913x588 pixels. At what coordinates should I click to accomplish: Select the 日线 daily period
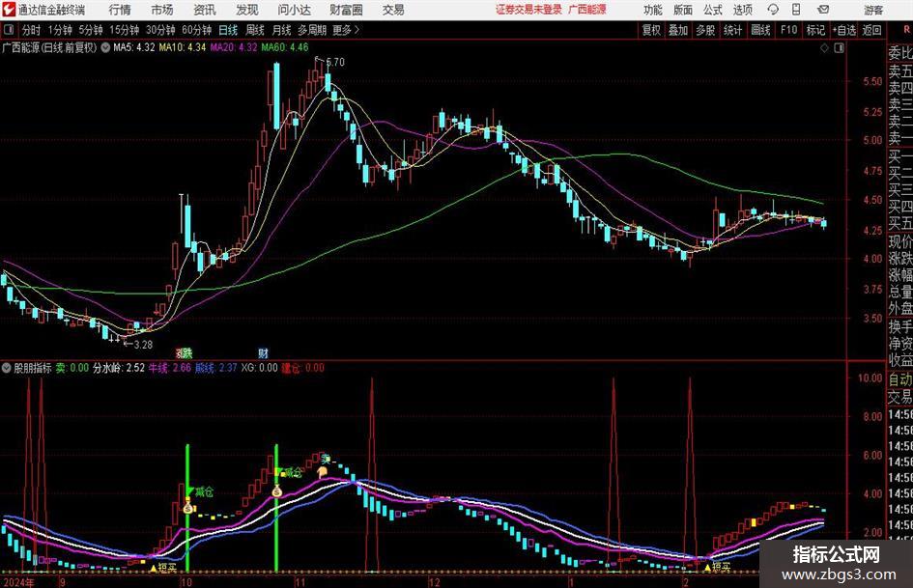228,30
